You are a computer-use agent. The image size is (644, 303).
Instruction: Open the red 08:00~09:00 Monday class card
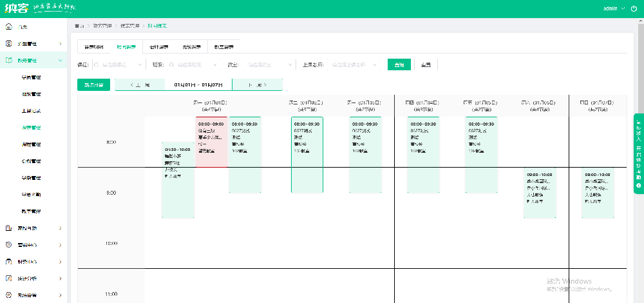[211, 142]
